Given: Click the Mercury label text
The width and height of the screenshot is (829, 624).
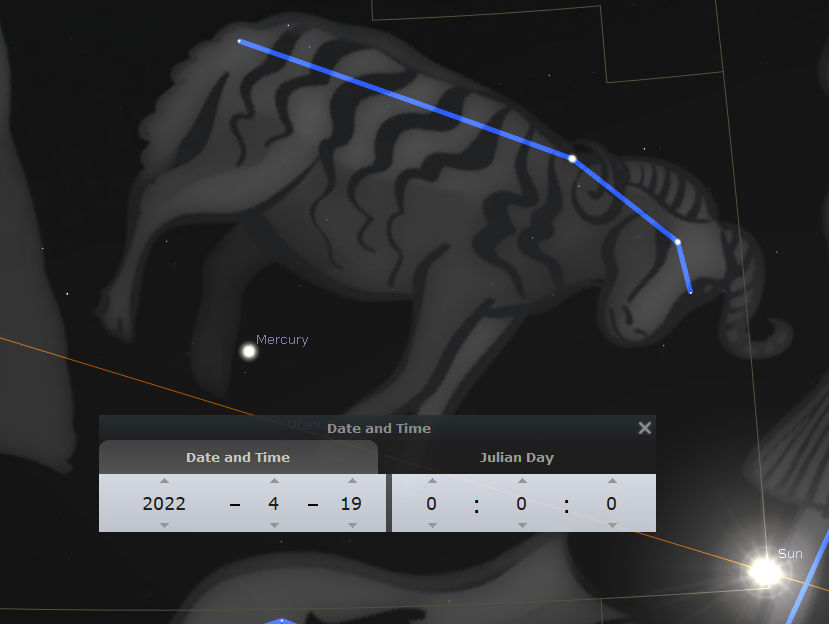Looking at the screenshot, I should (x=282, y=339).
